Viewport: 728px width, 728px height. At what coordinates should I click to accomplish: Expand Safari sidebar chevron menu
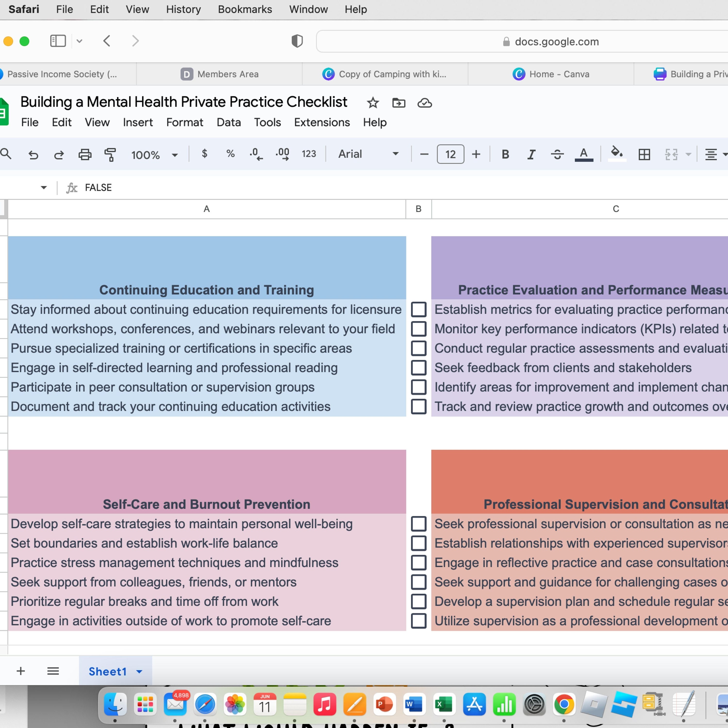pos(79,41)
